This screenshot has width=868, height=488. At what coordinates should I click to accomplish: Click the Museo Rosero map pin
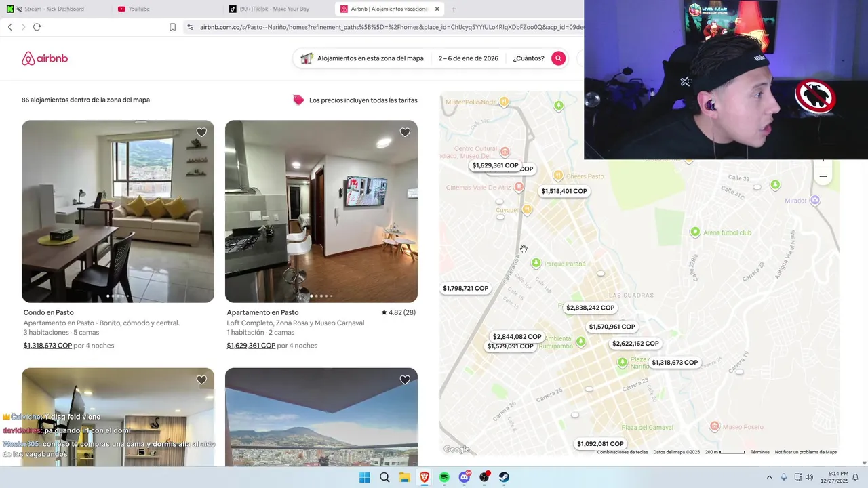pos(714,426)
